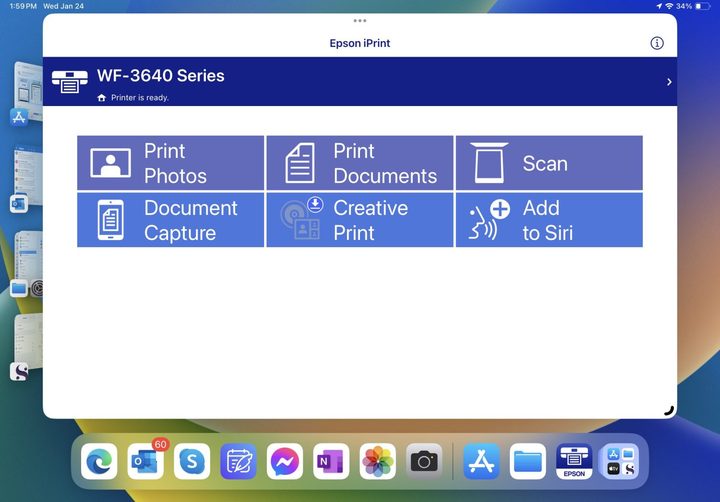Screen dimensions: 720x502
Task: Launch Microsoft Edge from the dock
Action: pyautogui.click(x=99, y=461)
